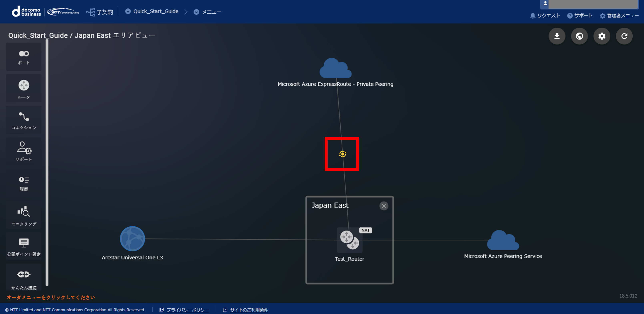The height and width of the screenshot is (314, 644).
Task: Open the モニタリング sidebar item
Action: coord(24,215)
